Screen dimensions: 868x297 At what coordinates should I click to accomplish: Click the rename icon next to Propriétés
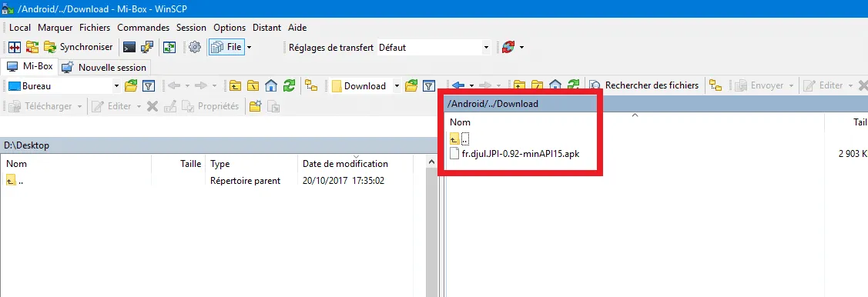pyautogui.click(x=170, y=105)
